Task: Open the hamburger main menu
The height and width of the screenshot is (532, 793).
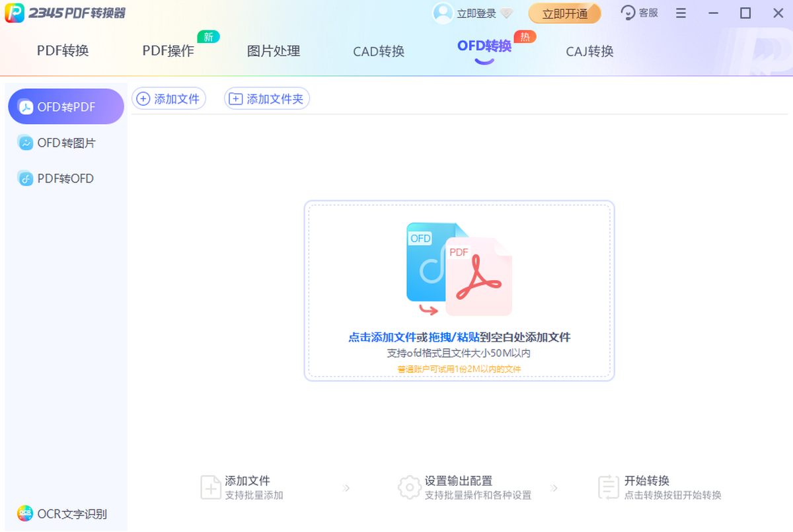Action: click(x=681, y=13)
